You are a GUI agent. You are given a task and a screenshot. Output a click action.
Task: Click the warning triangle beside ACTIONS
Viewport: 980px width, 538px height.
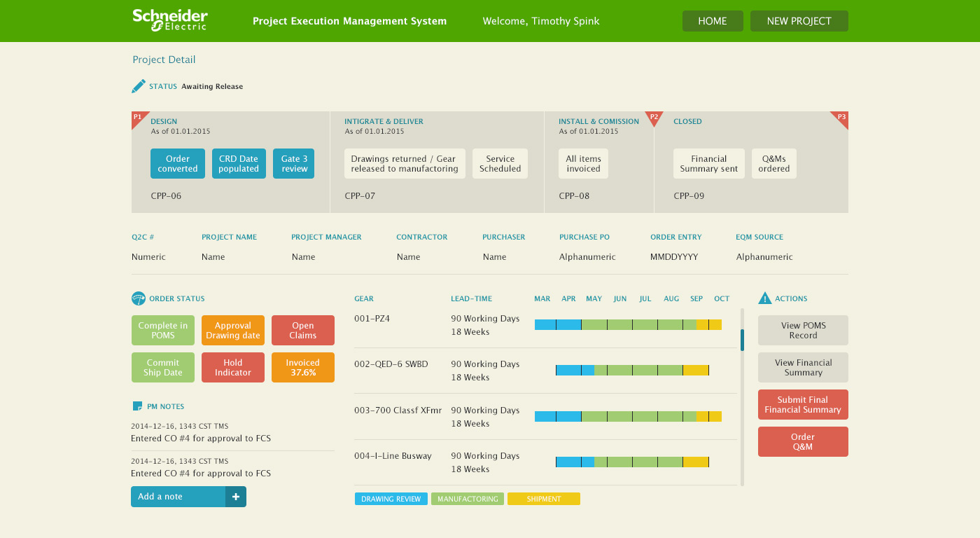765,297
